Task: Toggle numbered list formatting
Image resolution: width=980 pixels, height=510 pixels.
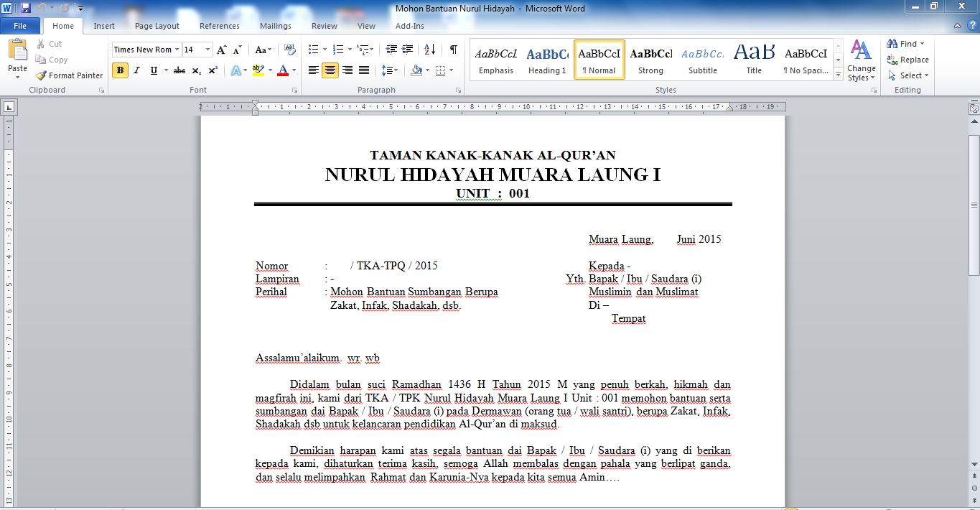Action: [x=338, y=50]
